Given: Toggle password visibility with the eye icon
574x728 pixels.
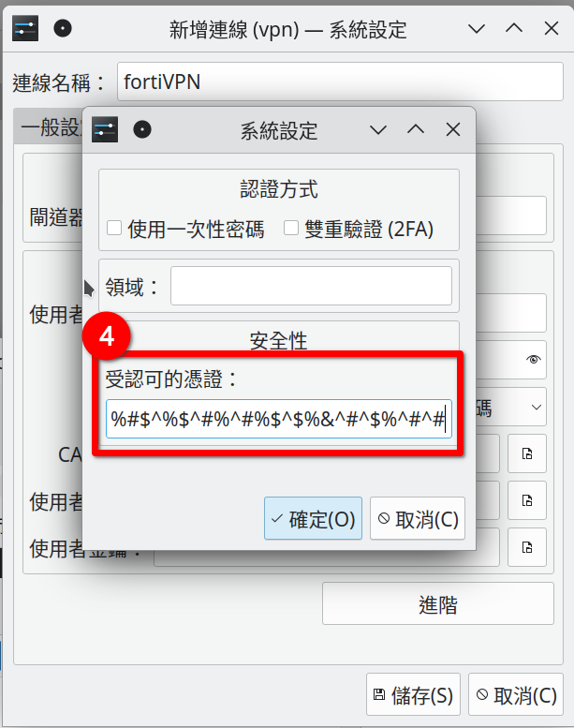Looking at the screenshot, I should pos(533,360).
